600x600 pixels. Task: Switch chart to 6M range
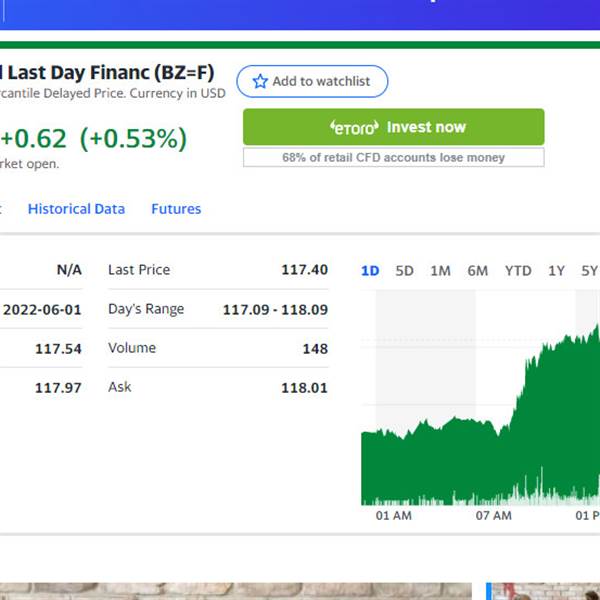[478, 271]
